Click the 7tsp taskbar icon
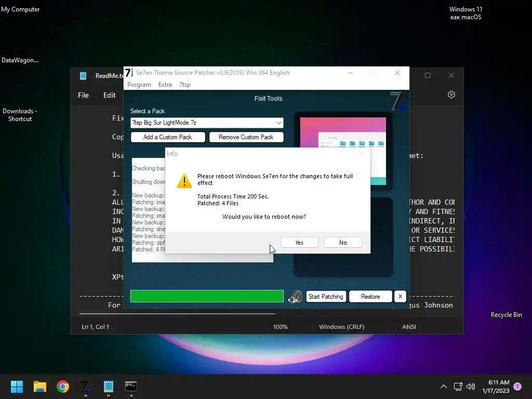Image resolution: width=532 pixels, height=399 pixels. pos(86,387)
